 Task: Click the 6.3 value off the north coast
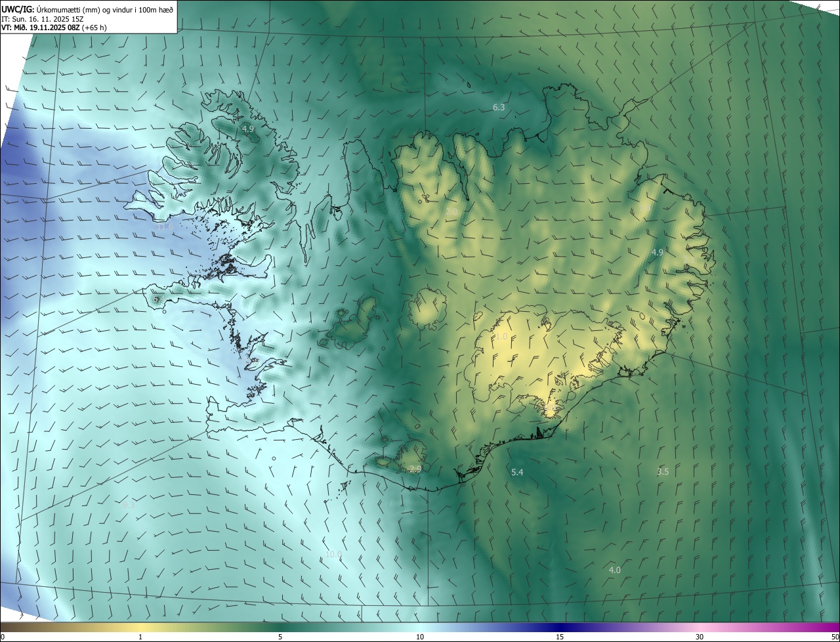[x=499, y=107]
